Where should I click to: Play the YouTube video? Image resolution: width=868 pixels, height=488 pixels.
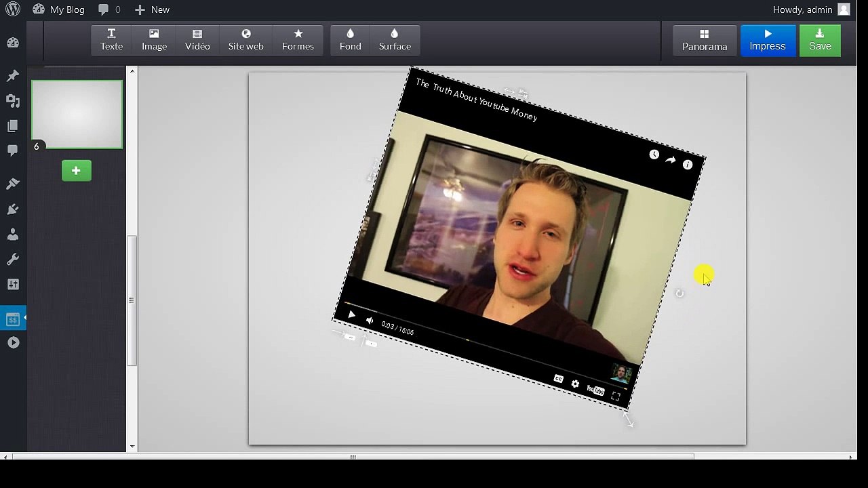pyautogui.click(x=351, y=314)
